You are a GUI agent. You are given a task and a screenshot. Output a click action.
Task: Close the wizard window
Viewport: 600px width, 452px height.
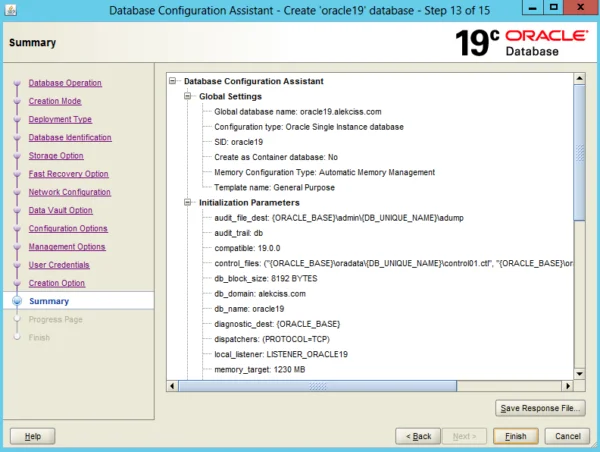(x=580, y=8)
